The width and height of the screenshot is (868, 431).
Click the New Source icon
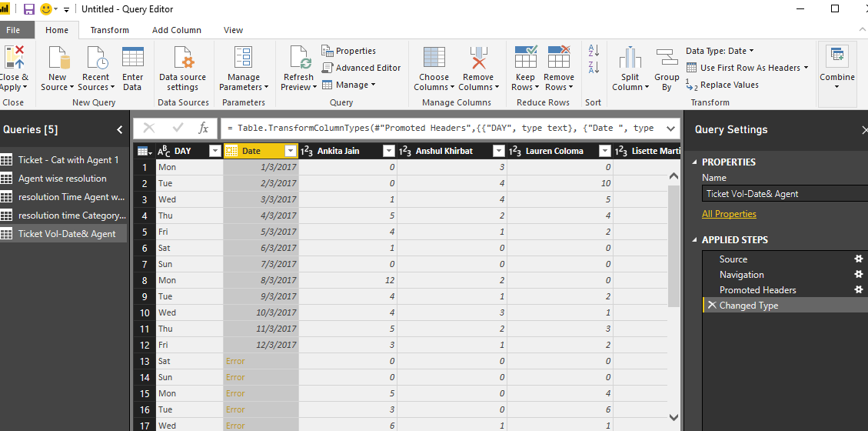click(x=58, y=58)
